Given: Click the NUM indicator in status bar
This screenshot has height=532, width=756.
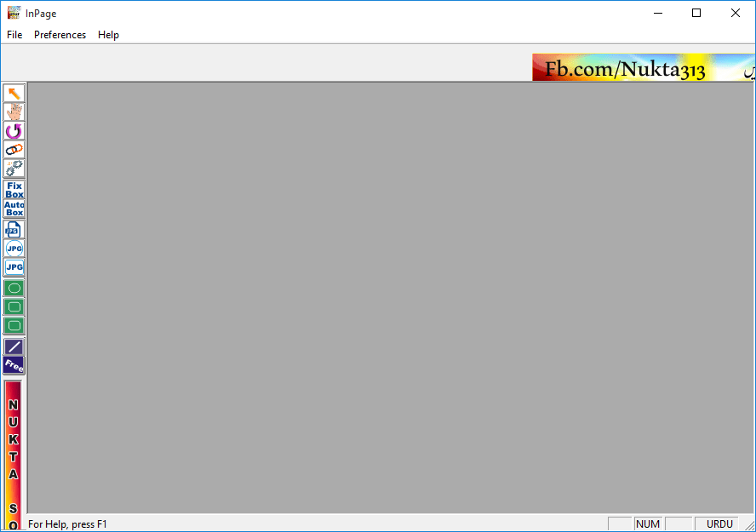Looking at the screenshot, I should click(x=648, y=524).
